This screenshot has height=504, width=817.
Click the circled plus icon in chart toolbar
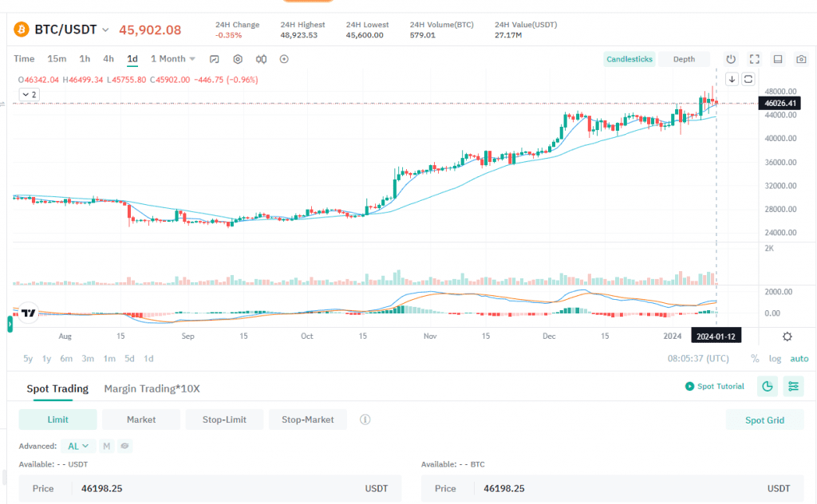tap(284, 59)
